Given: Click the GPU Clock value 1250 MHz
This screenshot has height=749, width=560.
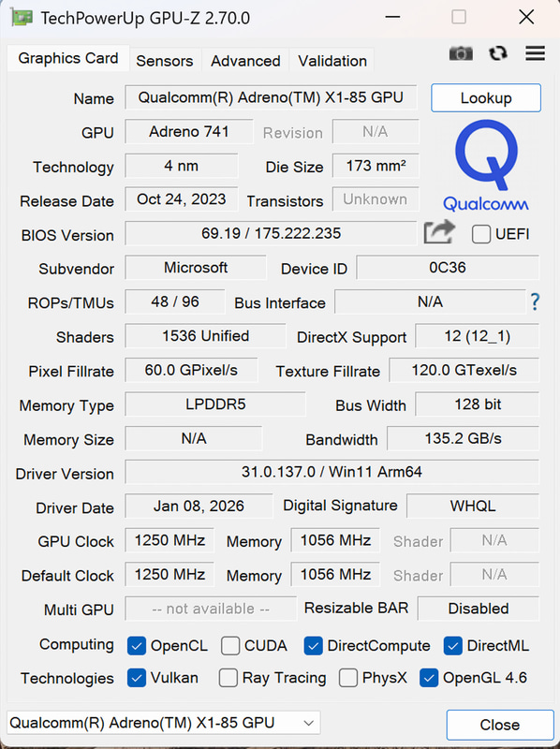Looking at the screenshot, I should [x=169, y=540].
